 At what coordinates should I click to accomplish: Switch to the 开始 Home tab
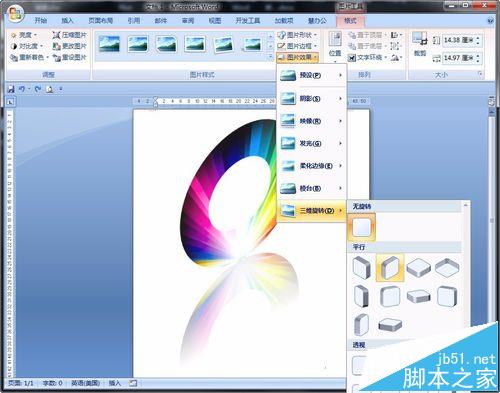click(41, 21)
